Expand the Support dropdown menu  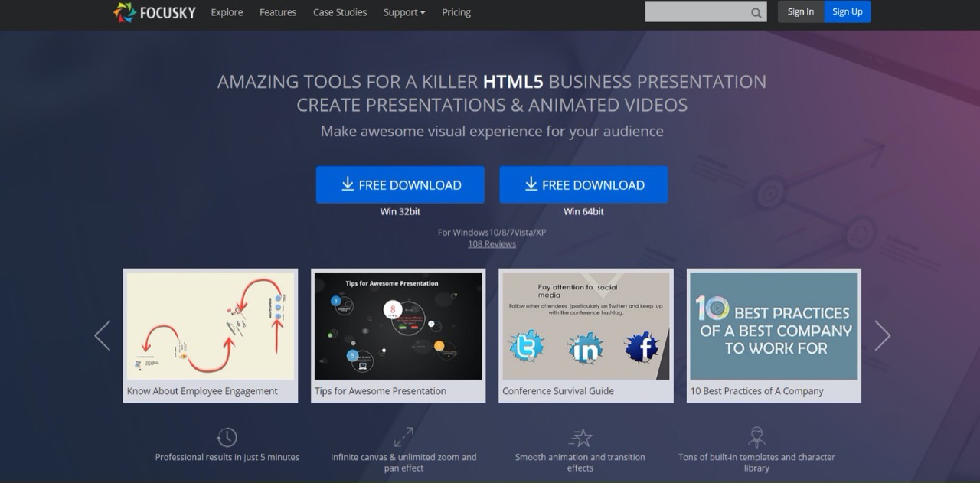(404, 12)
